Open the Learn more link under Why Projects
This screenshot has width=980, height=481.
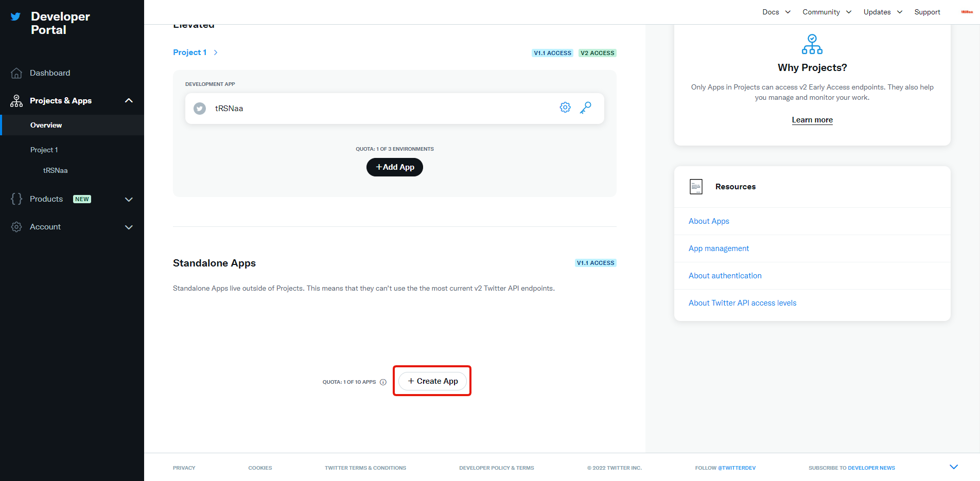point(812,119)
